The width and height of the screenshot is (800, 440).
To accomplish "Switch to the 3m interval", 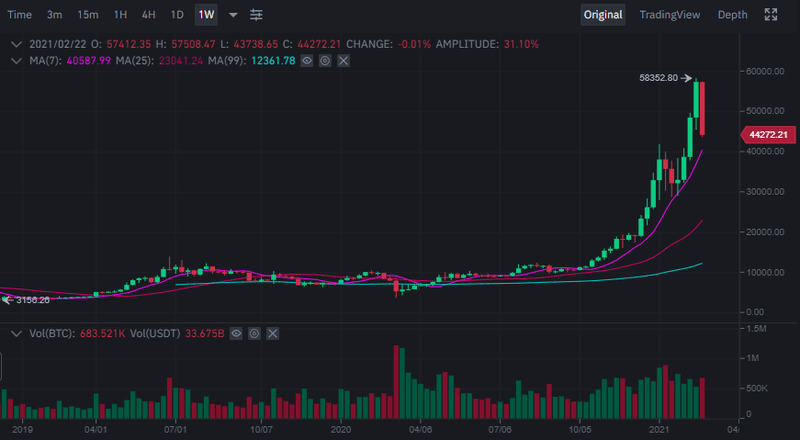I will 55,15.
